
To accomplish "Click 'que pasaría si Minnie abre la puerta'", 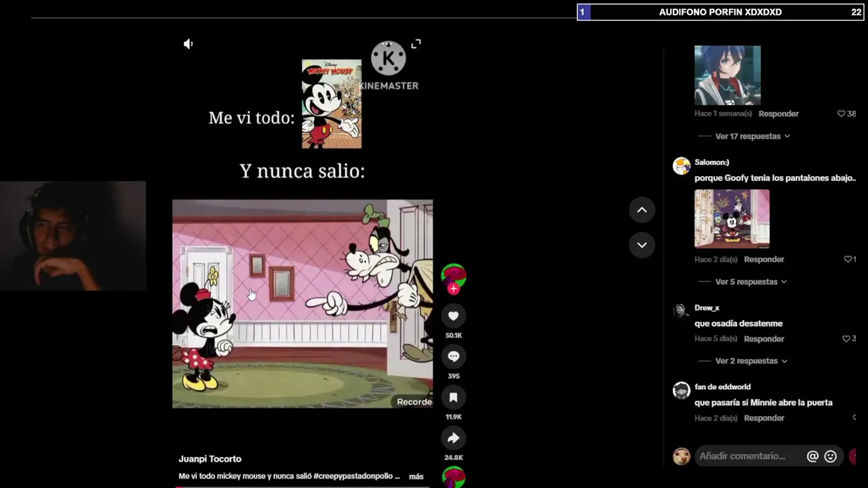I will click(x=764, y=403).
